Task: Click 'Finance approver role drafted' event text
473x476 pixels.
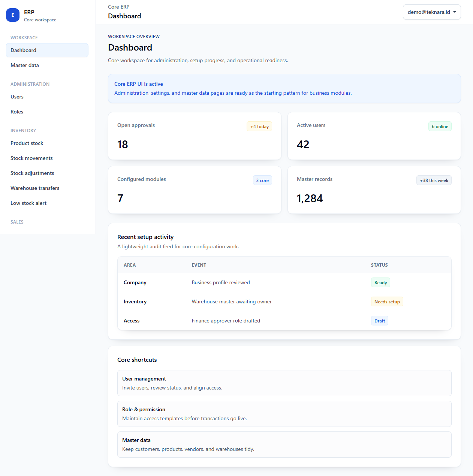Action: click(226, 321)
